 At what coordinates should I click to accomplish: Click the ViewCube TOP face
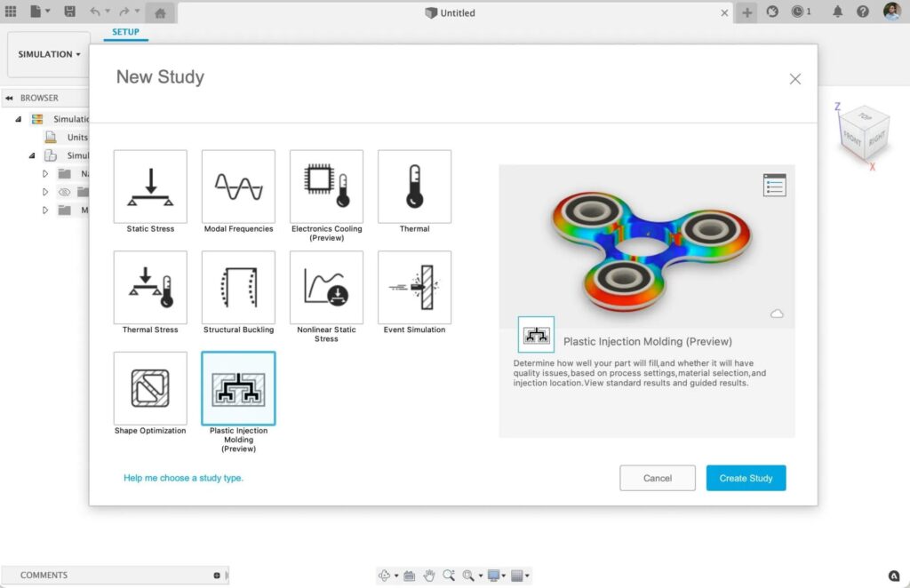click(866, 116)
